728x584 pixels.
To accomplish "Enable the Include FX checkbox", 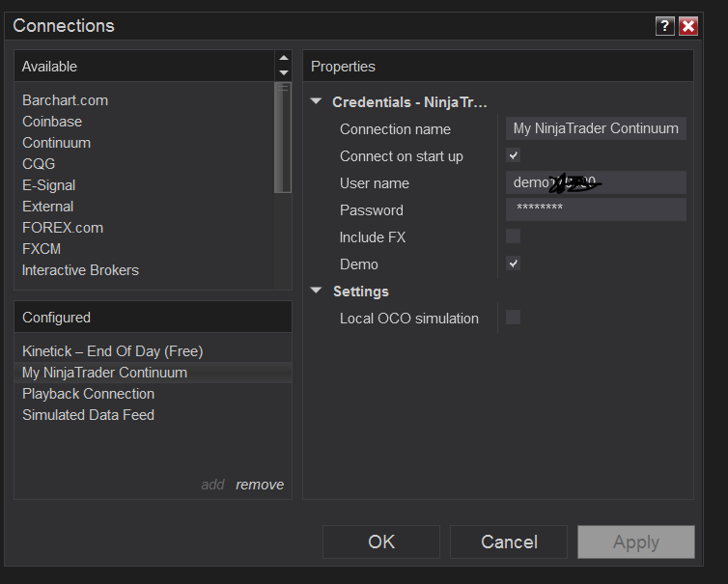I will coord(514,236).
